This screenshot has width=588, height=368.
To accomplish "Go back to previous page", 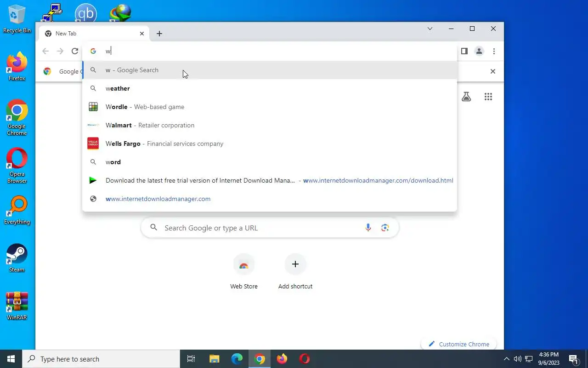I will tap(45, 51).
